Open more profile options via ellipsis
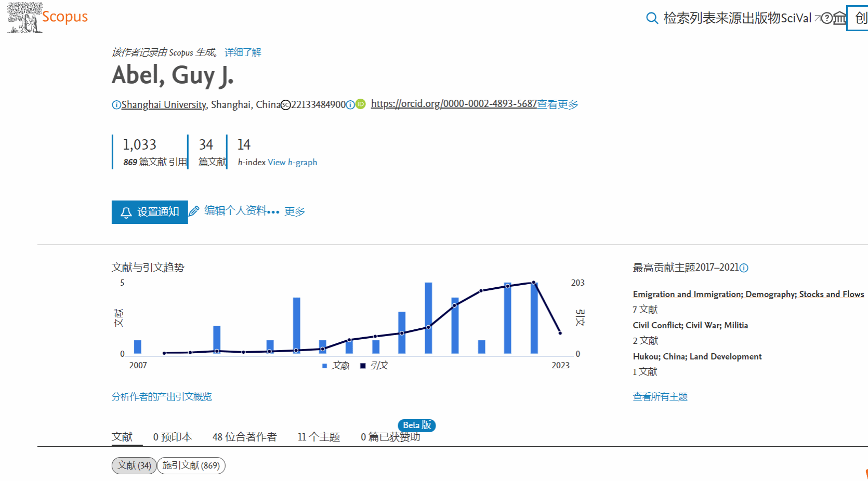The height and width of the screenshot is (481, 868). [274, 212]
